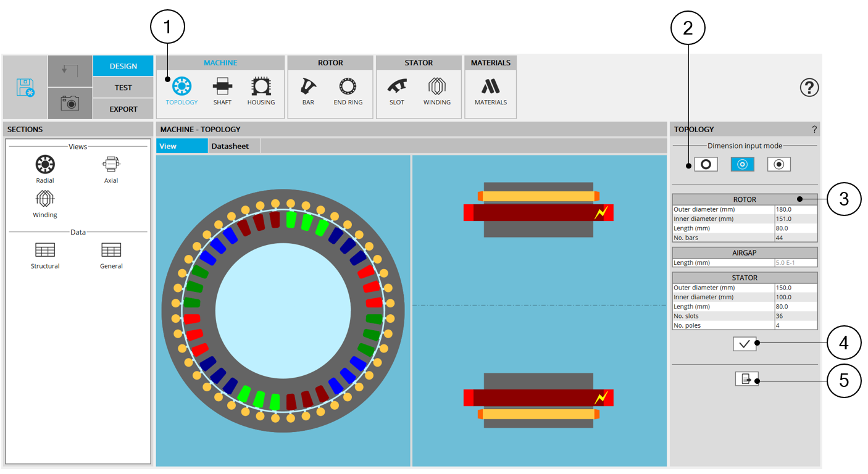Viewport: 868px width, 474px height.
Task: Open the stator Slot icon
Action: 397,90
